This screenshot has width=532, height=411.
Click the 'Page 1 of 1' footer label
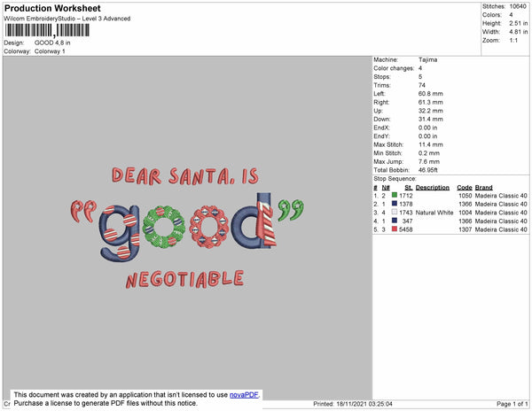[512, 404]
